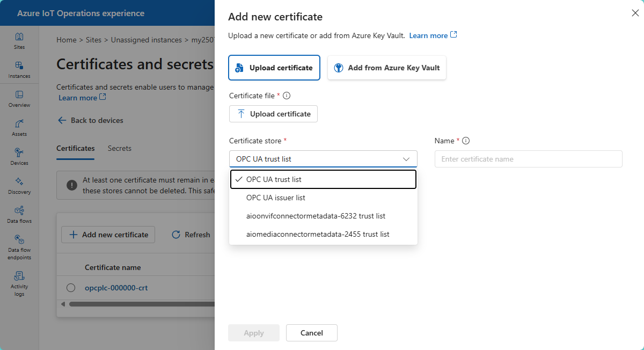Choose the Upload certificate option card

point(274,68)
